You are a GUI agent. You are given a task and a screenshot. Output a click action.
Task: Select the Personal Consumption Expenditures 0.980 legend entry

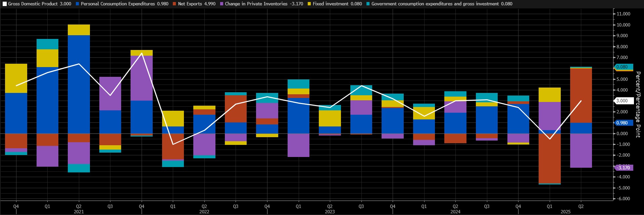(122, 4)
